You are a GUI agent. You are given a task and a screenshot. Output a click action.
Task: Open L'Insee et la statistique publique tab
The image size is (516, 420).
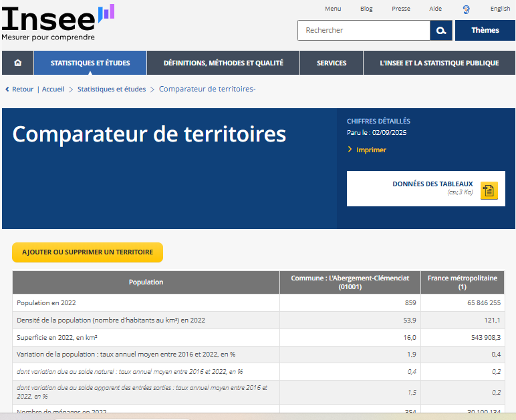click(x=438, y=63)
